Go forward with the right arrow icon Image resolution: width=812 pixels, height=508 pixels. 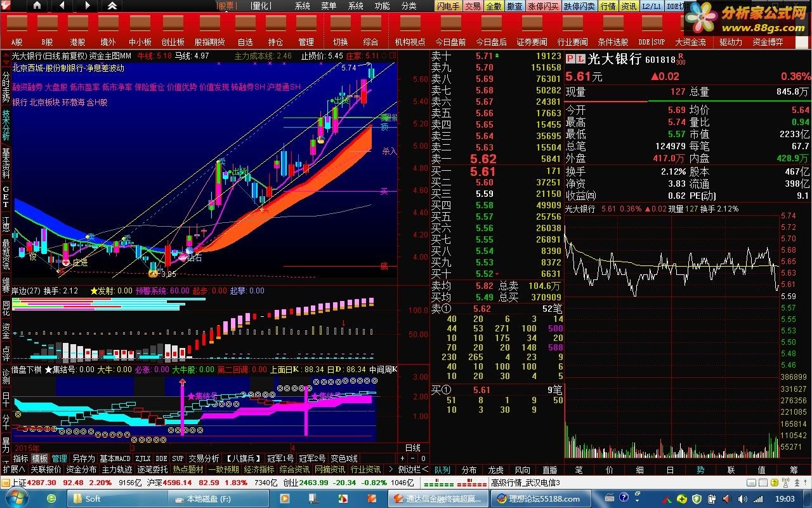(88, 6)
